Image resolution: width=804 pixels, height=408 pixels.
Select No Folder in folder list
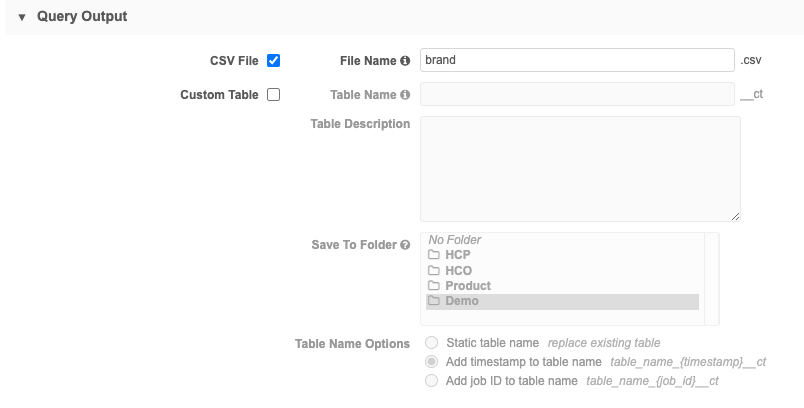(x=455, y=240)
